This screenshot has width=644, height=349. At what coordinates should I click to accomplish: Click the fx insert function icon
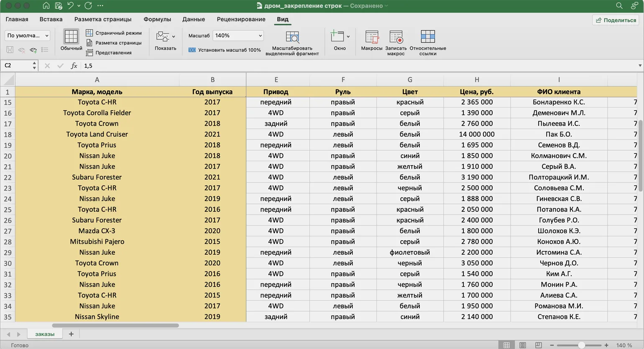click(x=74, y=66)
